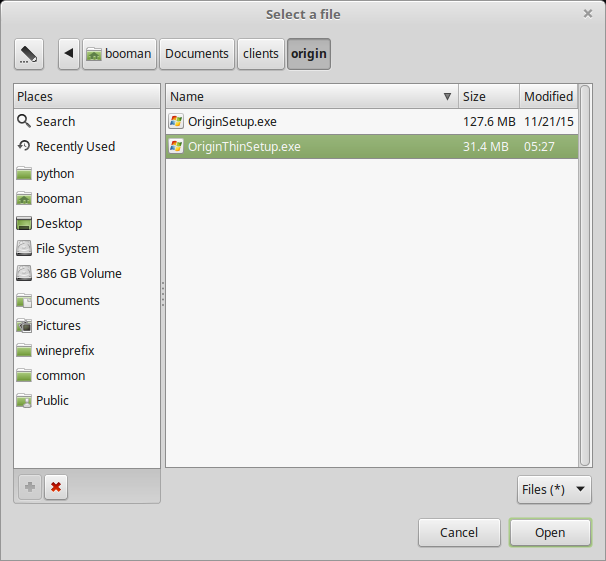Click the OriginSetup.exe file icon
Image resolution: width=606 pixels, height=561 pixels.
(176, 122)
